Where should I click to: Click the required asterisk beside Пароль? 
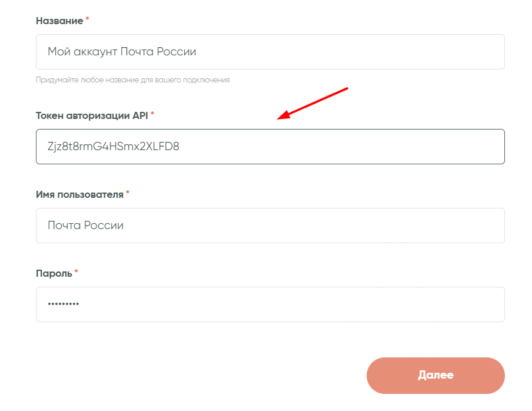click(x=76, y=273)
